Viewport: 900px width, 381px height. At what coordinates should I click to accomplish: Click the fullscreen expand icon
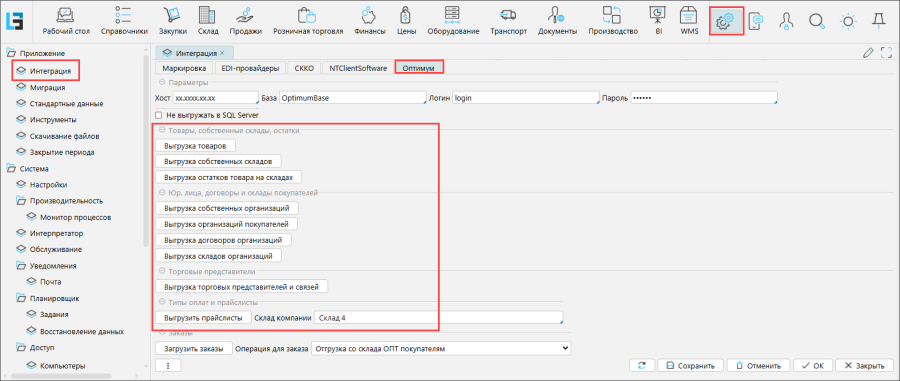pos(886,53)
